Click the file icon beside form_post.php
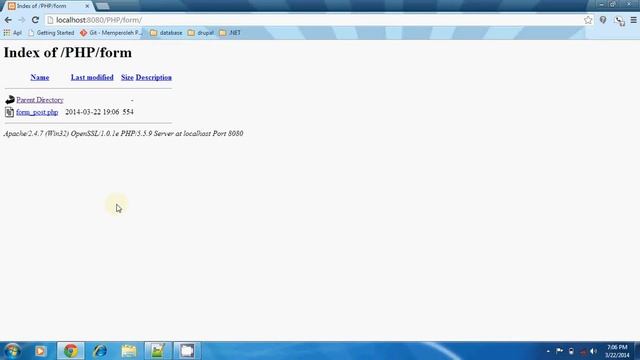 pos(9,112)
